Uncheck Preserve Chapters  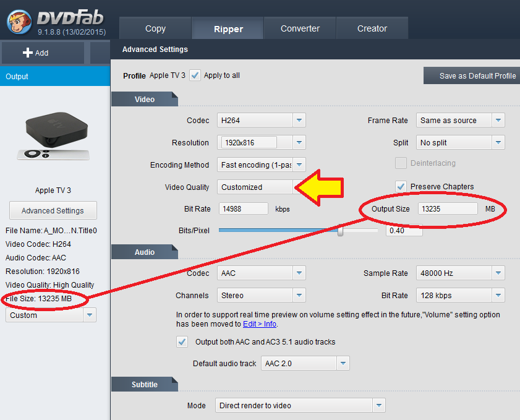(401, 186)
